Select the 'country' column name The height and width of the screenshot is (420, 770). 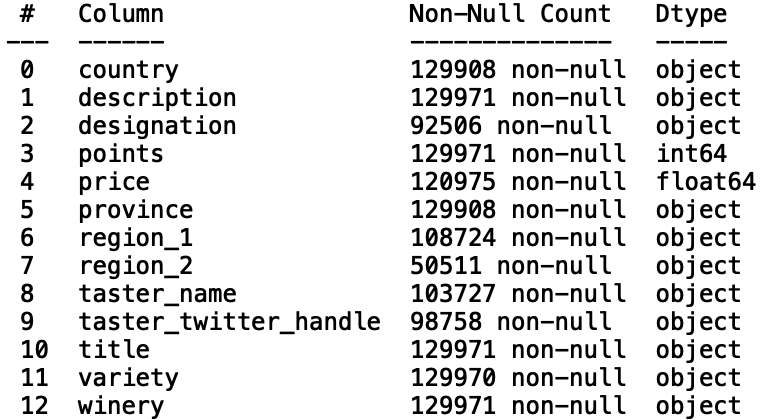128,71
